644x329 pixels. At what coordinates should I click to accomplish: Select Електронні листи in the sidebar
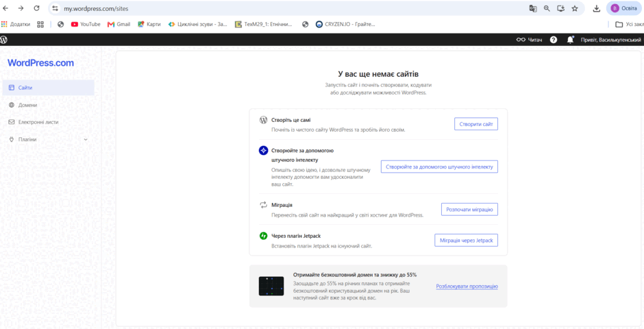click(x=49, y=122)
